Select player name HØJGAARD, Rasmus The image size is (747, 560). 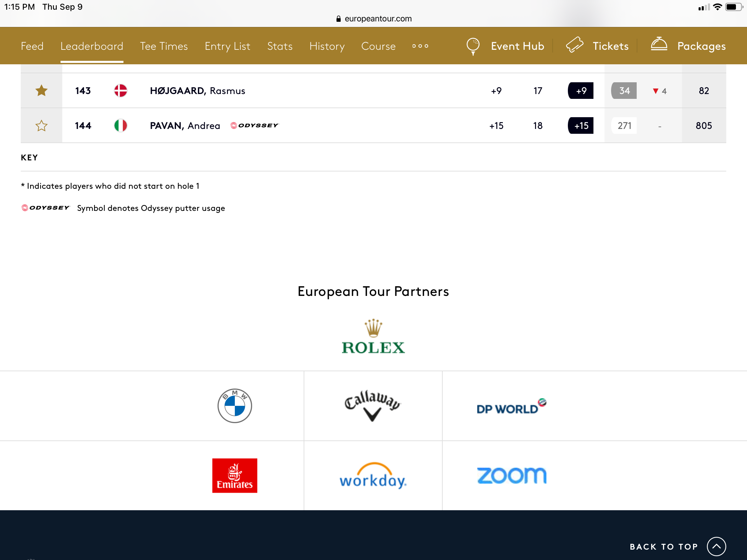click(x=197, y=91)
